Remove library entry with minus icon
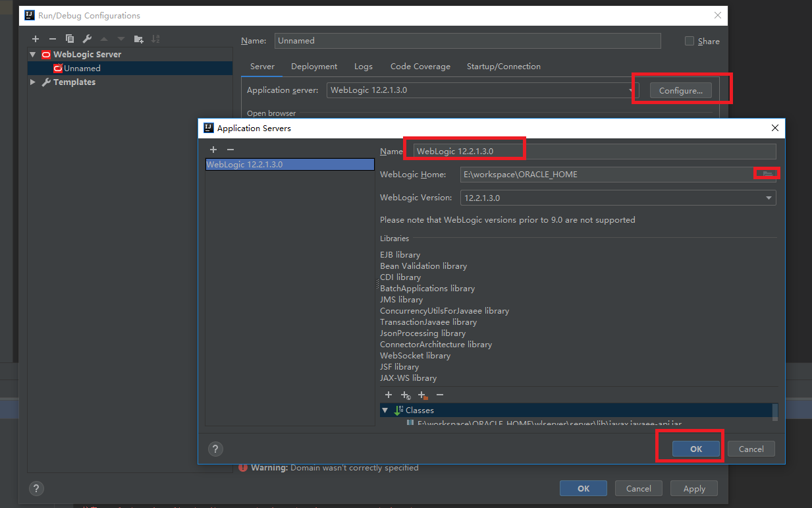This screenshot has height=508, width=812. click(440, 395)
